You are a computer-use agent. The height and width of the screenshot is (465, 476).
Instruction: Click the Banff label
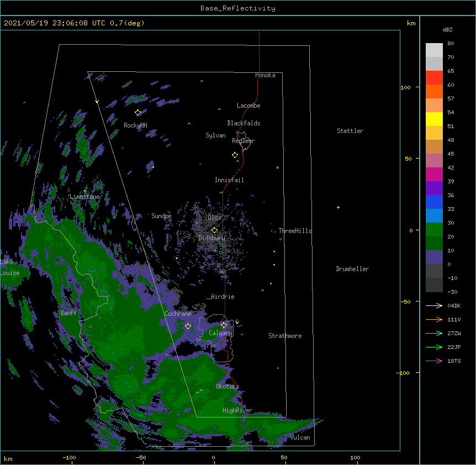click(68, 313)
